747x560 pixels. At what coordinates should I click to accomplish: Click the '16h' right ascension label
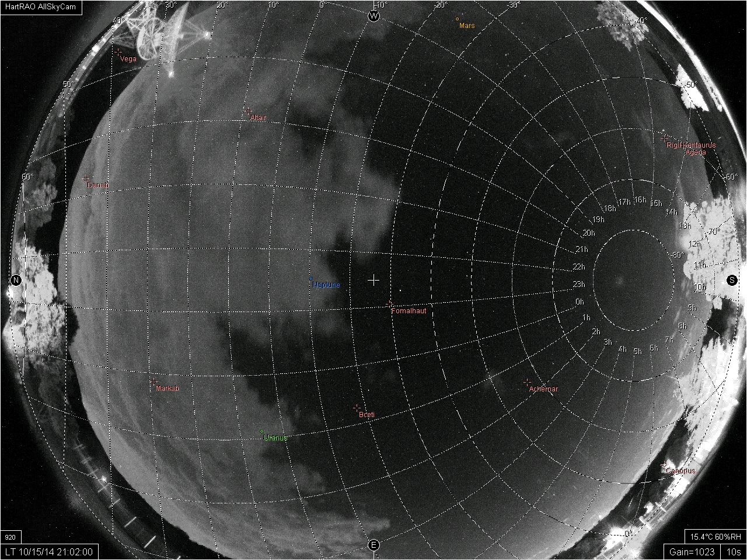point(640,201)
